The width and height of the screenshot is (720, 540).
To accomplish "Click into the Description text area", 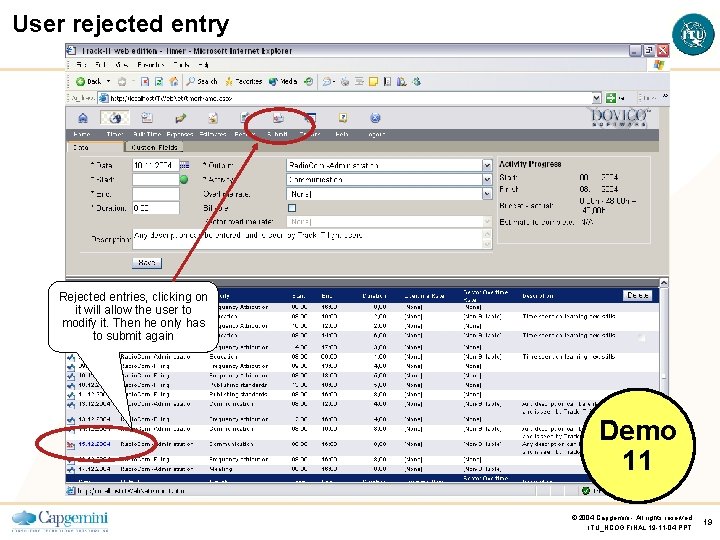I will point(308,239).
